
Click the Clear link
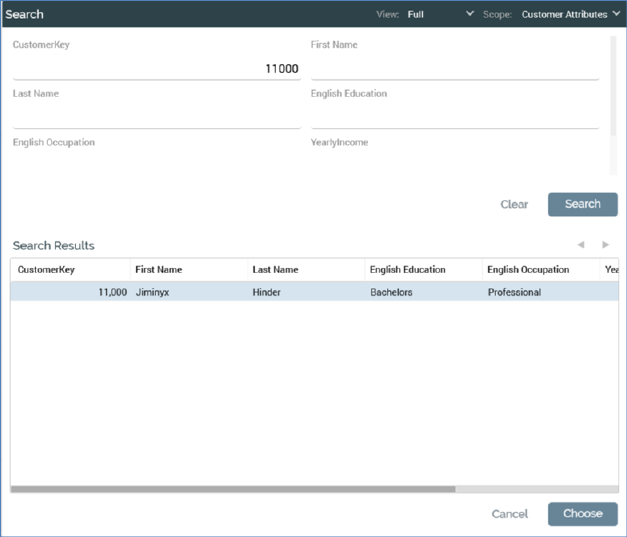tap(514, 204)
